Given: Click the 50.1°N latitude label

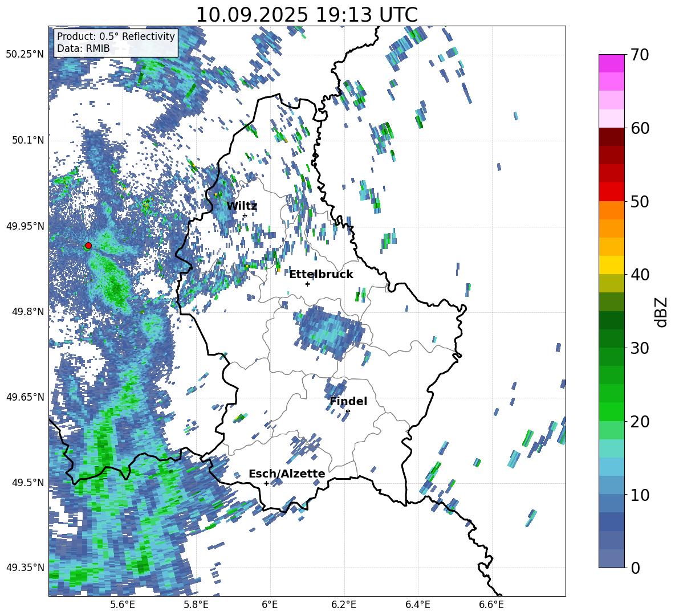Looking at the screenshot, I should pyautogui.click(x=29, y=140).
